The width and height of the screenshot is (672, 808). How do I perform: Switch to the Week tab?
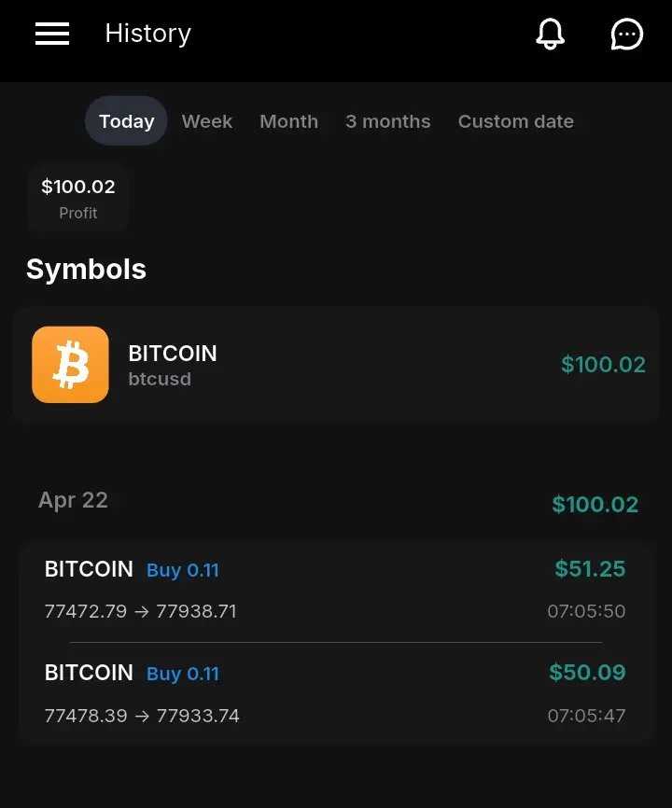206,121
